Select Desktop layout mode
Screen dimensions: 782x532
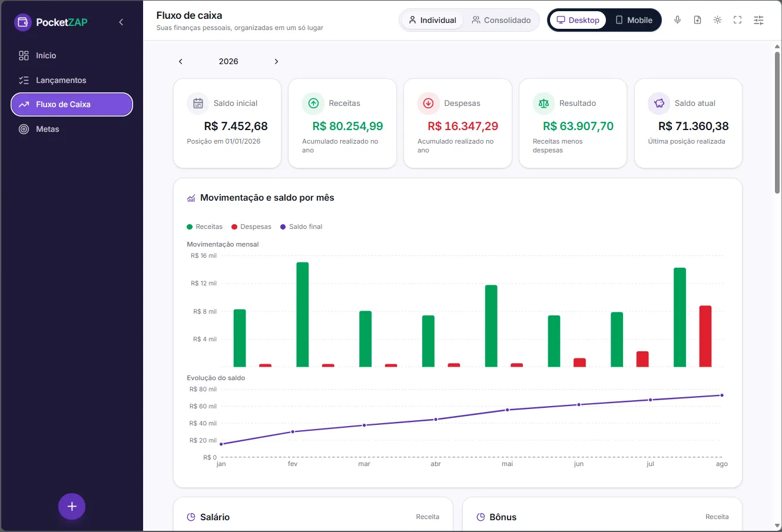[578, 20]
